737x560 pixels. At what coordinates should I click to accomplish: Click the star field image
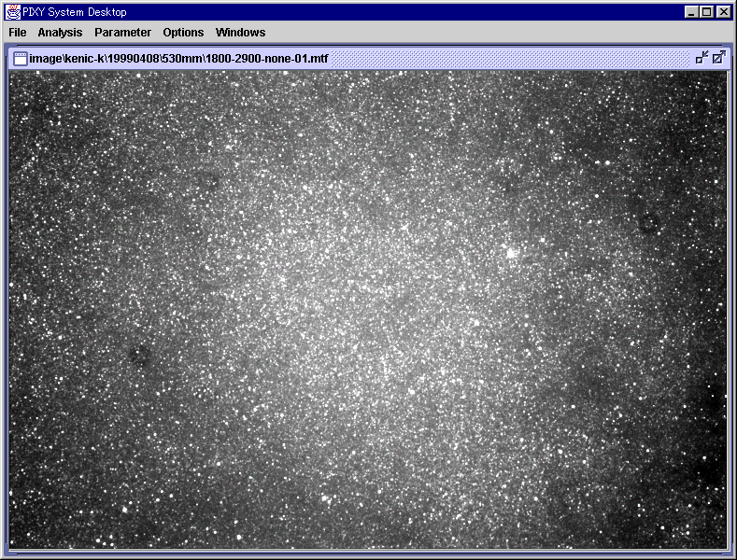368,309
